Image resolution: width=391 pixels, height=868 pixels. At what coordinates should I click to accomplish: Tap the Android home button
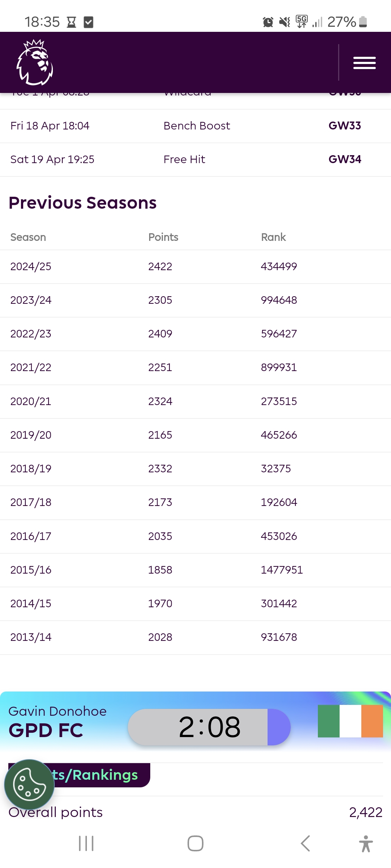pyautogui.click(x=195, y=843)
